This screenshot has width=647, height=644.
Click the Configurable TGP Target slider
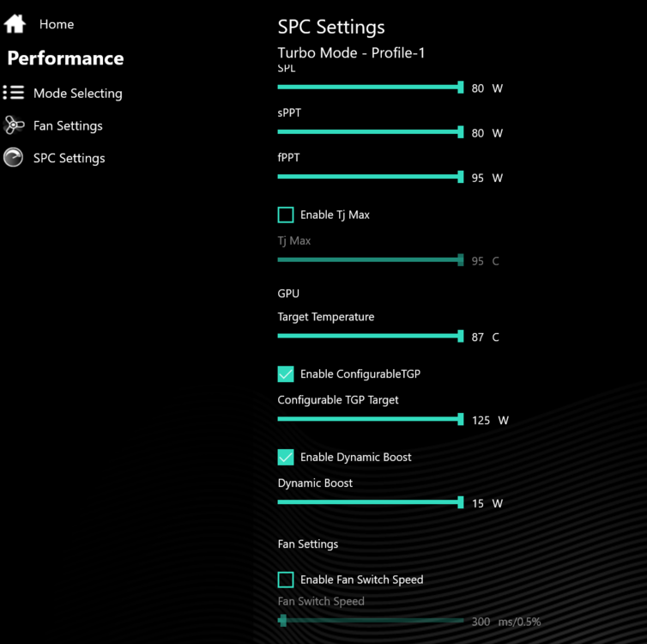pos(369,419)
